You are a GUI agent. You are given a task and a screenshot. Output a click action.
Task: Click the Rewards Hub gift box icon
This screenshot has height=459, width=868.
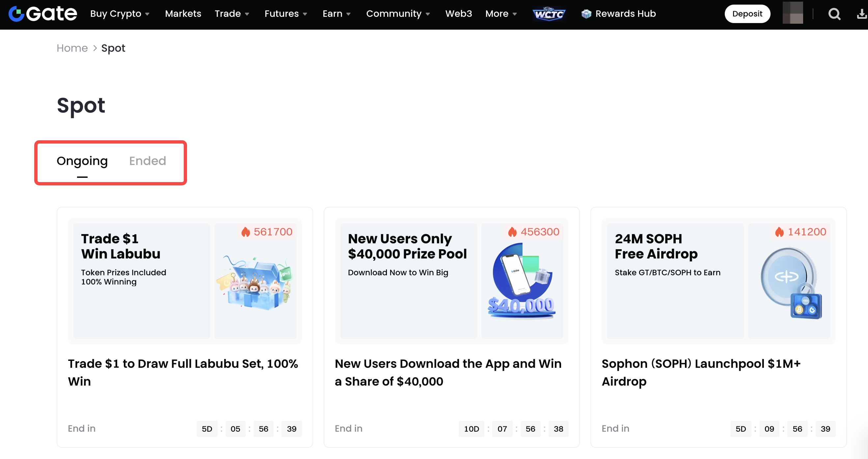coord(586,14)
